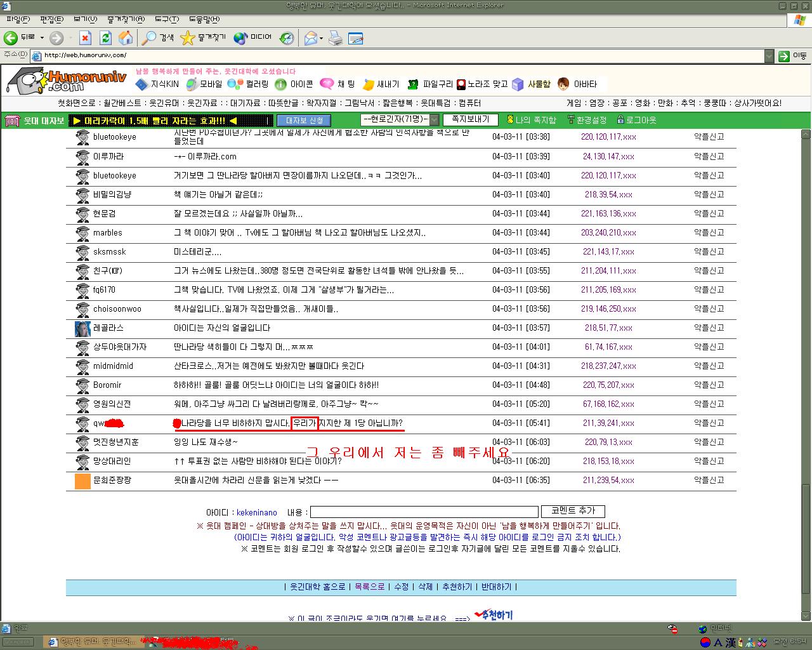The height and width of the screenshot is (650, 812).
Task: Click the Refresh toolbar icon
Action: tap(105, 38)
